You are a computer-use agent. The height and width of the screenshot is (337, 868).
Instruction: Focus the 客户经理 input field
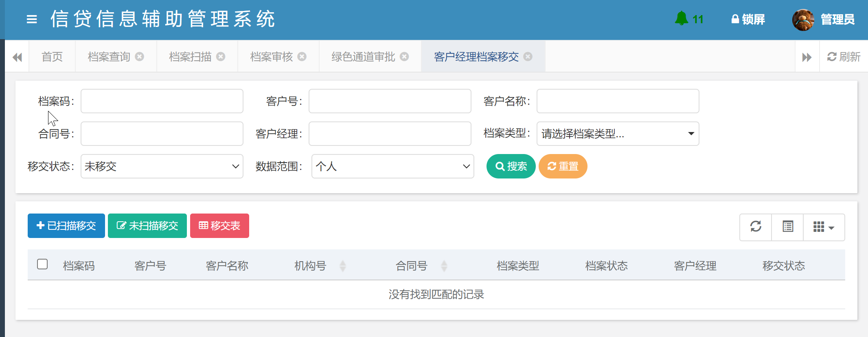tap(390, 134)
